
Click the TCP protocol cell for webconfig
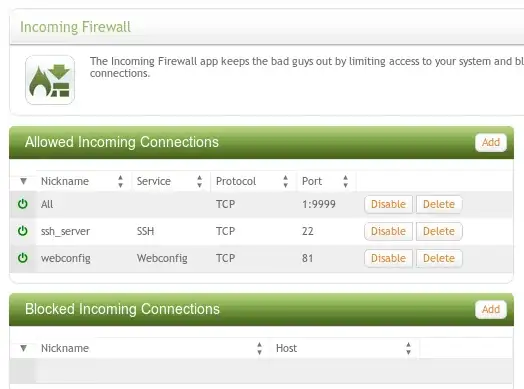(x=226, y=258)
